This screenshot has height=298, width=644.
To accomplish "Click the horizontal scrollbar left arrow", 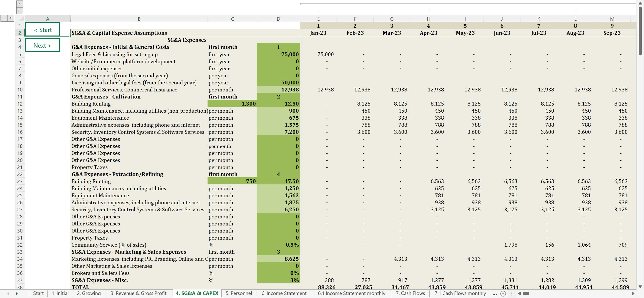I will [x=519, y=293].
